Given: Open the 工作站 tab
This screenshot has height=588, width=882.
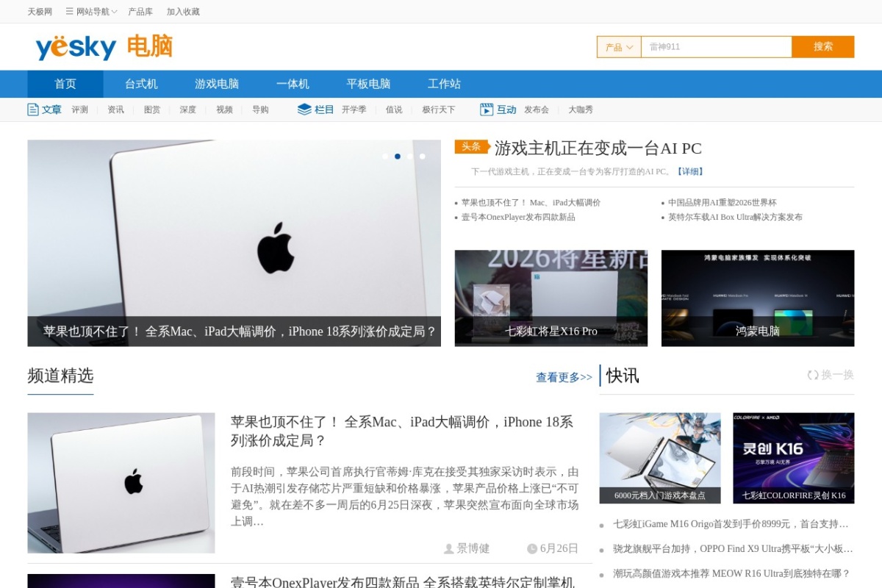Looking at the screenshot, I should pos(444,84).
